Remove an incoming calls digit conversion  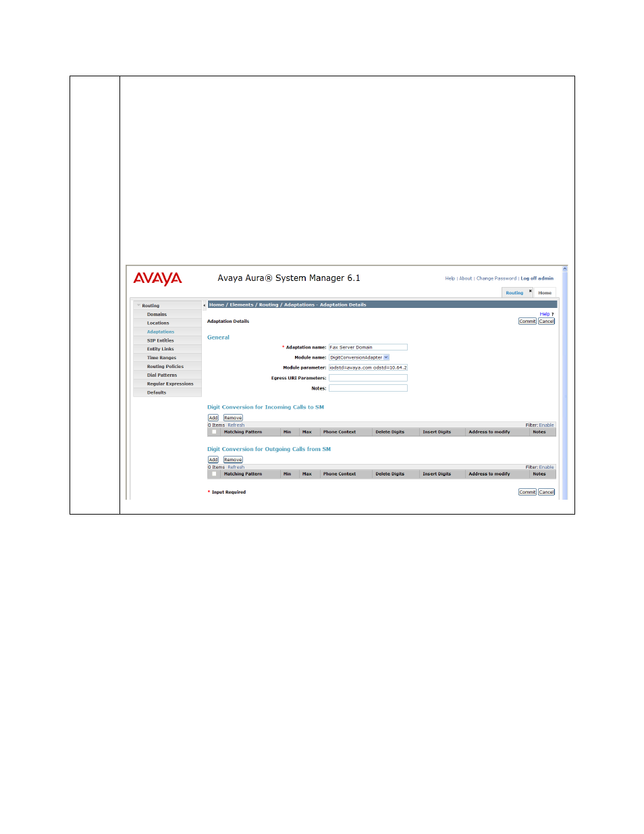pos(233,418)
